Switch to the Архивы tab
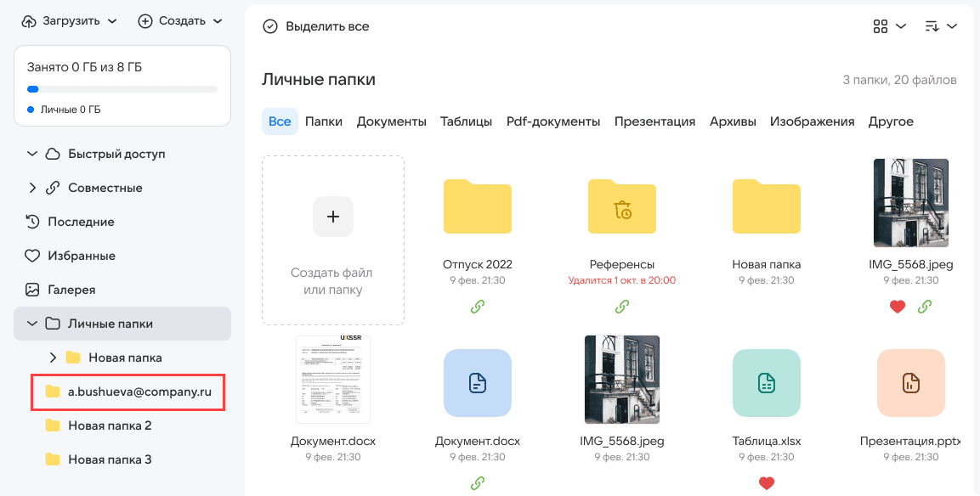Viewport: 980px width, 496px height. 733,121
